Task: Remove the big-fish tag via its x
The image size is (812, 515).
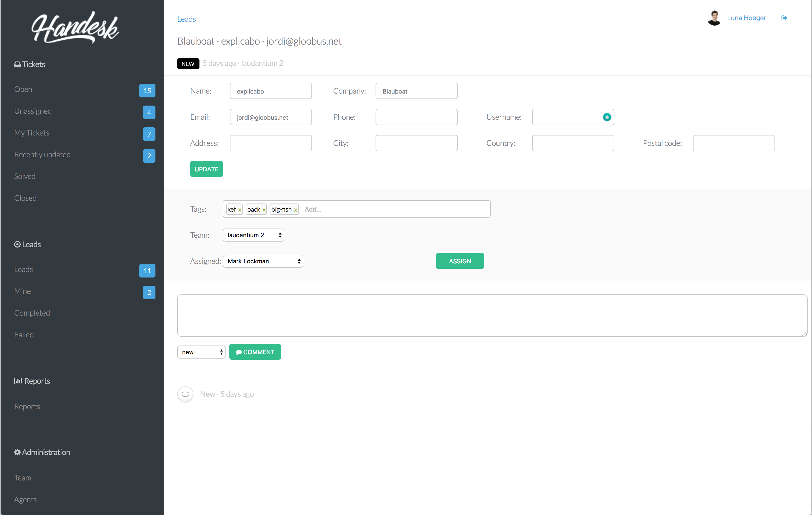Action: [x=295, y=210]
